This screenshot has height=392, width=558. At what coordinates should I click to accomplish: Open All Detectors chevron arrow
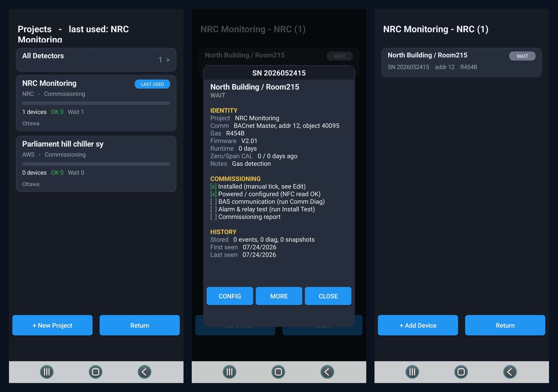tap(168, 60)
